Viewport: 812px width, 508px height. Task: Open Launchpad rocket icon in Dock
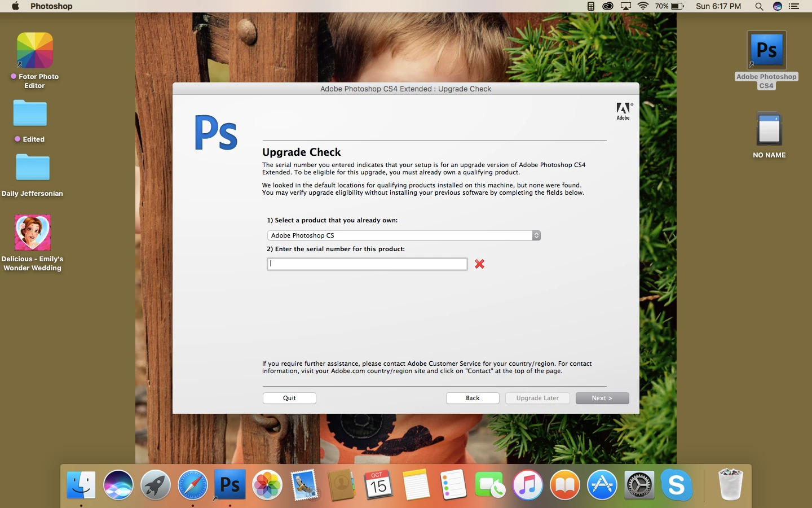point(156,485)
